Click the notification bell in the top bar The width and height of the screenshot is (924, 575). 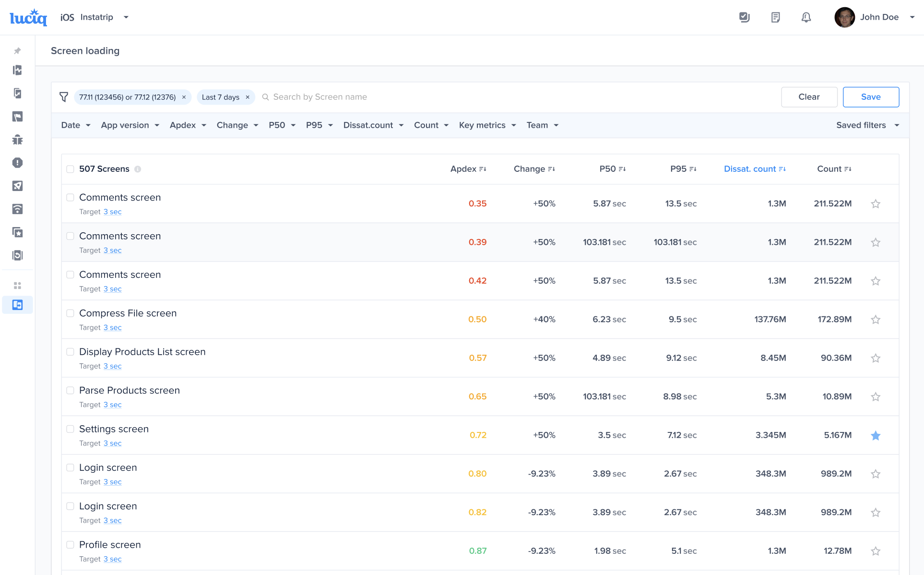806,17
